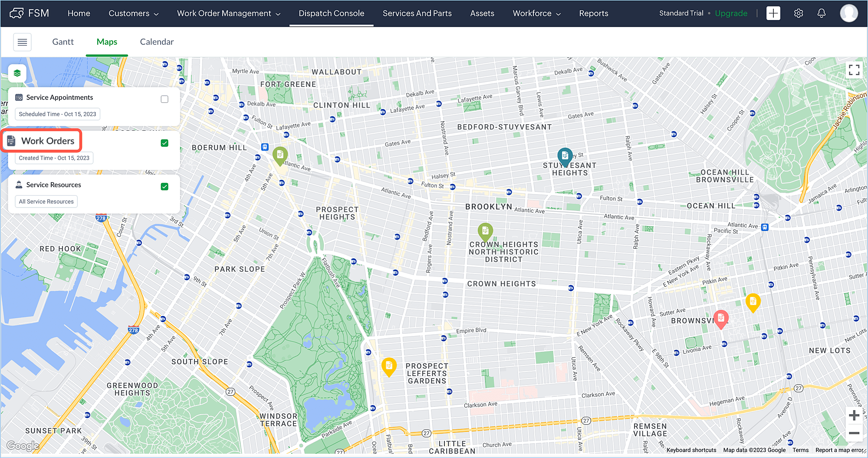The width and height of the screenshot is (868, 458).
Task: Click the Upgrade link
Action: (x=731, y=13)
